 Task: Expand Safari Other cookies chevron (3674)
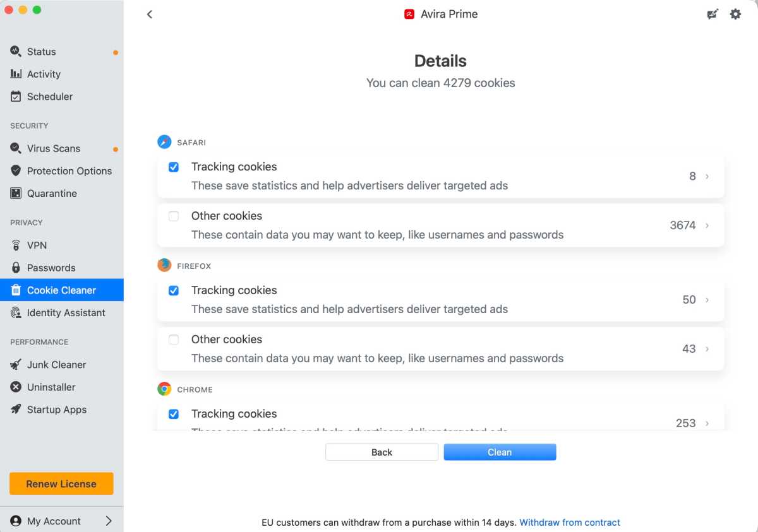click(707, 225)
